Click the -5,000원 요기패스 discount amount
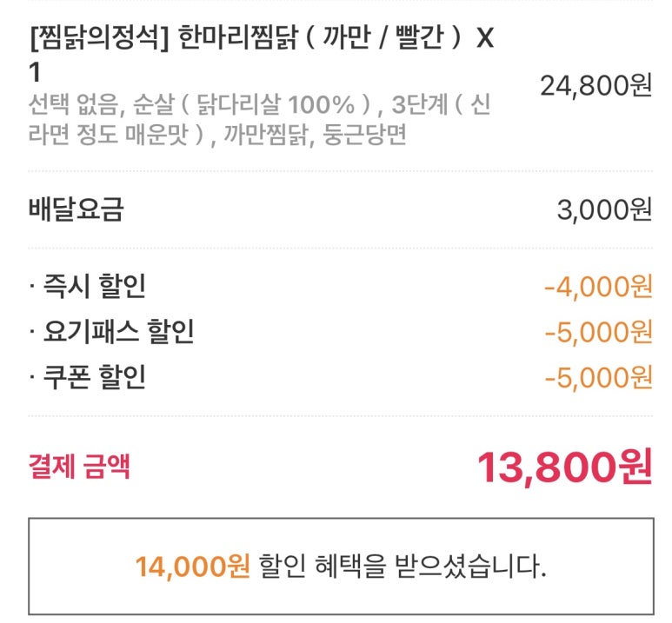Viewport: 672px width, 623px height. tap(598, 332)
